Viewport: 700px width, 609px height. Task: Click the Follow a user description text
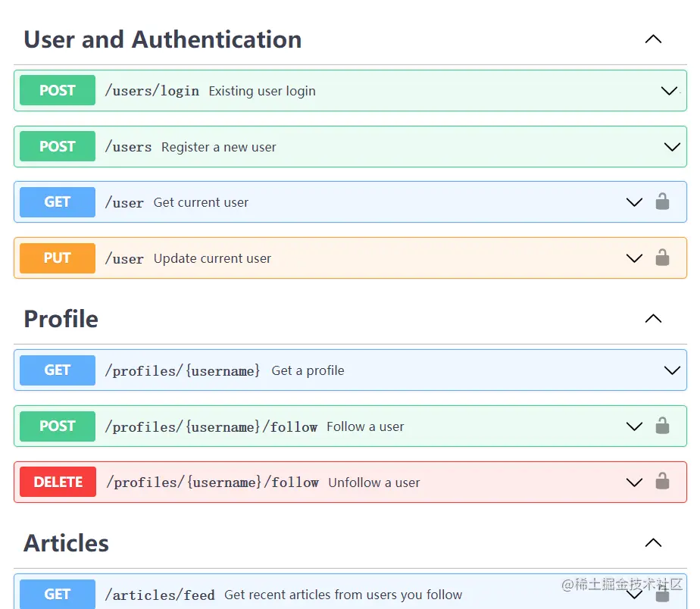365,426
